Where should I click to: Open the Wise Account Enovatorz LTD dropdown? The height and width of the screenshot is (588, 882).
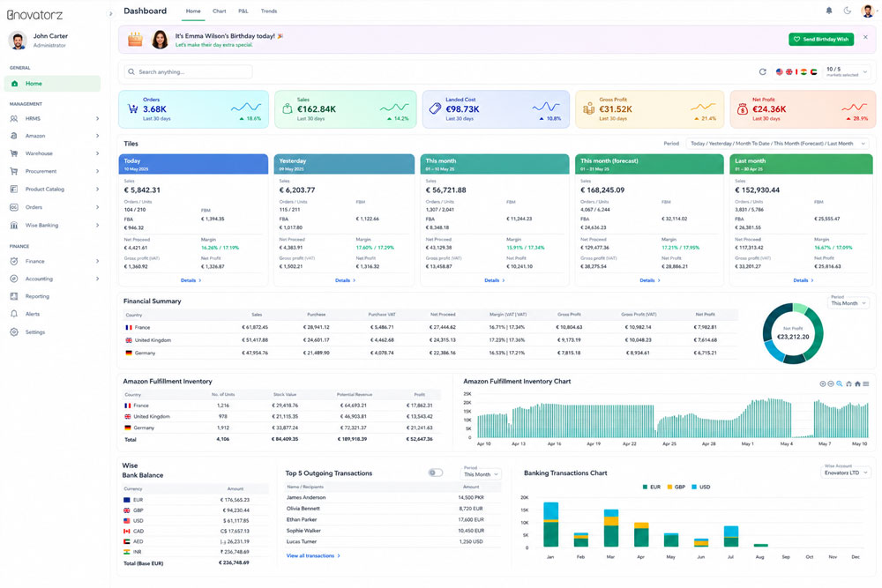click(846, 473)
